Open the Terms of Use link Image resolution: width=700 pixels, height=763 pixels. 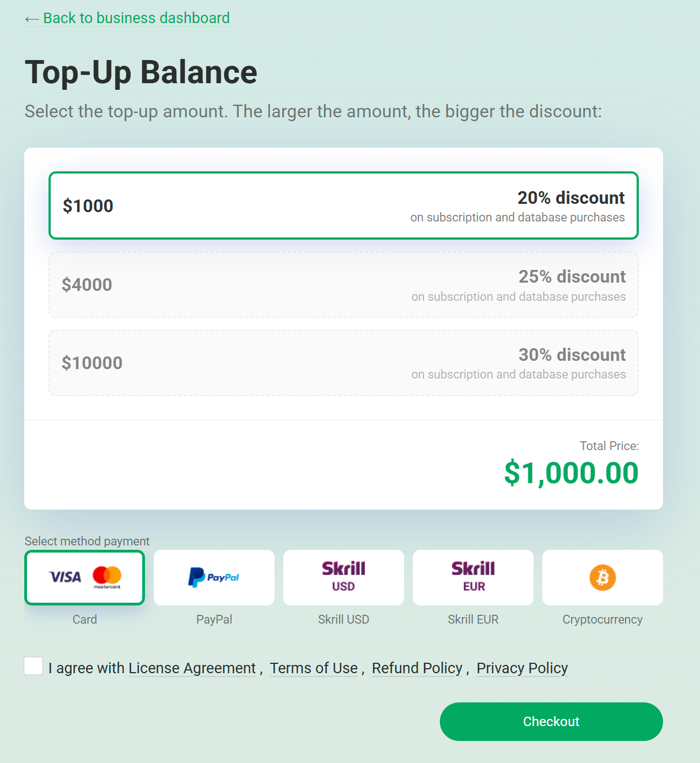coord(314,668)
